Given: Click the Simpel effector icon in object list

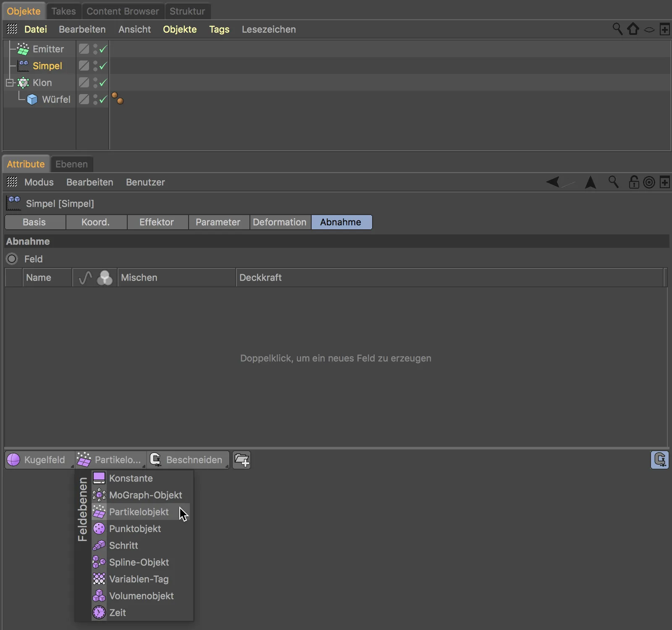Looking at the screenshot, I should tap(23, 66).
